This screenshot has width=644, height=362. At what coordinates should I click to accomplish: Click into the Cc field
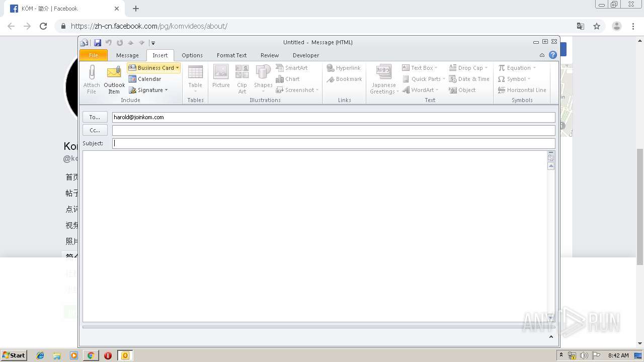click(334, 130)
